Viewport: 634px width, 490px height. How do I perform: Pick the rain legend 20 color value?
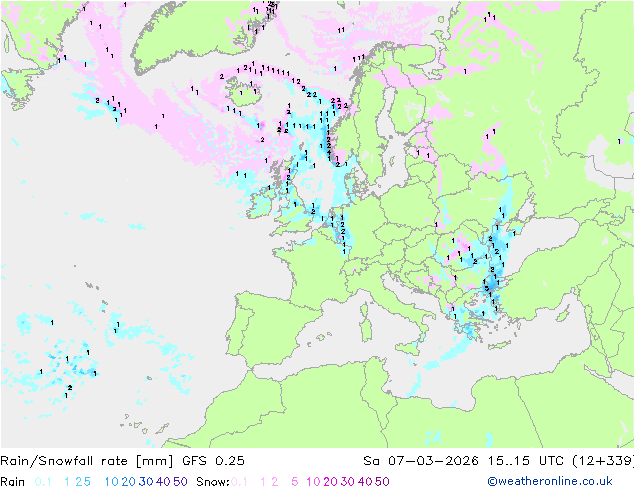[129, 482]
